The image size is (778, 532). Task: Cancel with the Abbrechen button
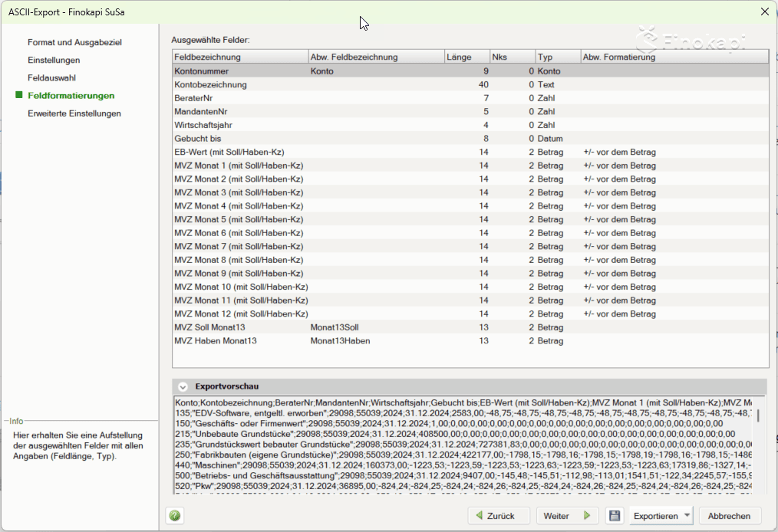(x=729, y=516)
